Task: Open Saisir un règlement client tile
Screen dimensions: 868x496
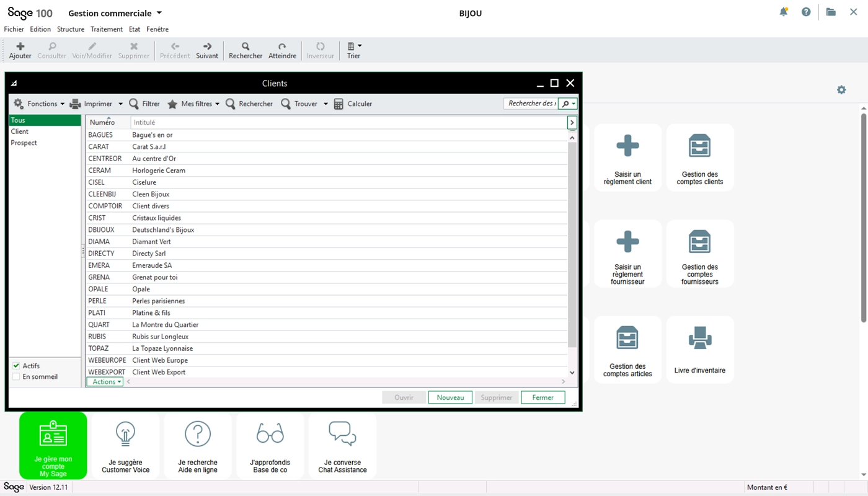Action: [627, 157]
